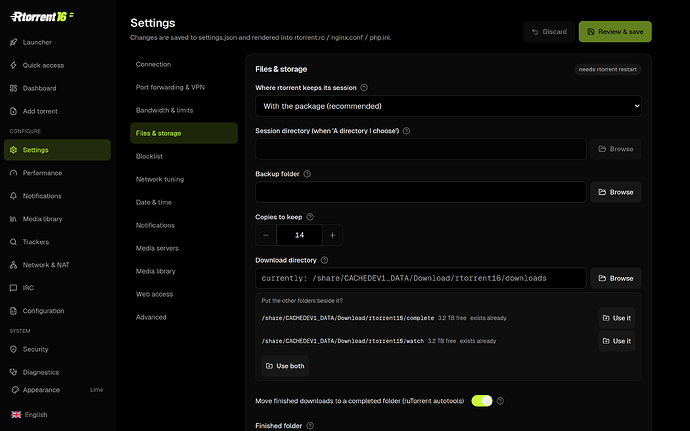This screenshot has width=690, height=431.
Task: Open Media library tab in settings list
Action: [x=184, y=271]
